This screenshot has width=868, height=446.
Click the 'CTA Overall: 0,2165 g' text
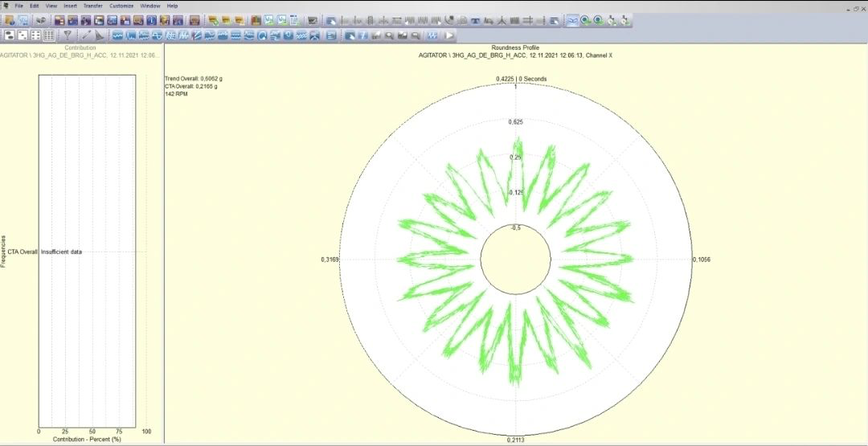click(x=191, y=87)
